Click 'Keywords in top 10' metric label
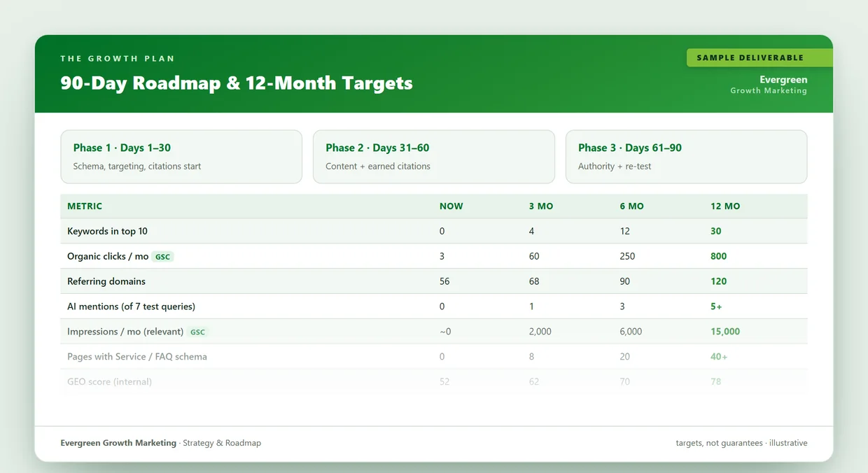 pyautogui.click(x=107, y=232)
